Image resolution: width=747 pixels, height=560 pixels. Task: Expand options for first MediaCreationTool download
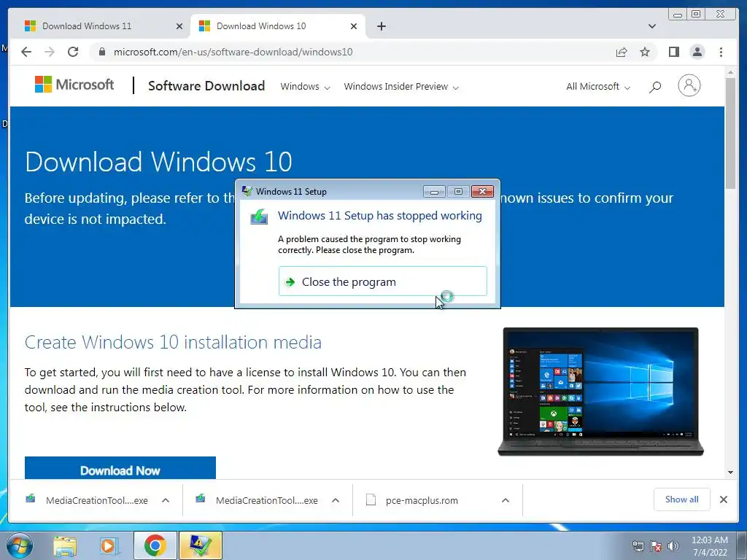tap(166, 500)
